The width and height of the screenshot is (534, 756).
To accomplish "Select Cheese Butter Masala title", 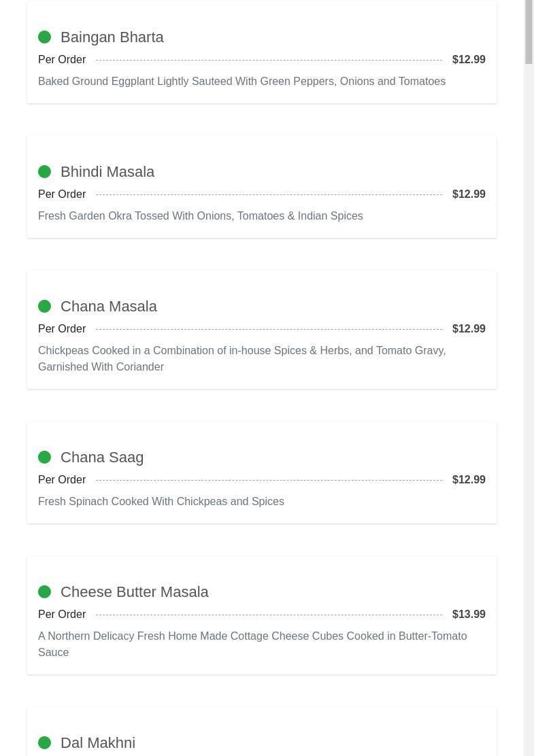I will pyautogui.click(x=134, y=592).
